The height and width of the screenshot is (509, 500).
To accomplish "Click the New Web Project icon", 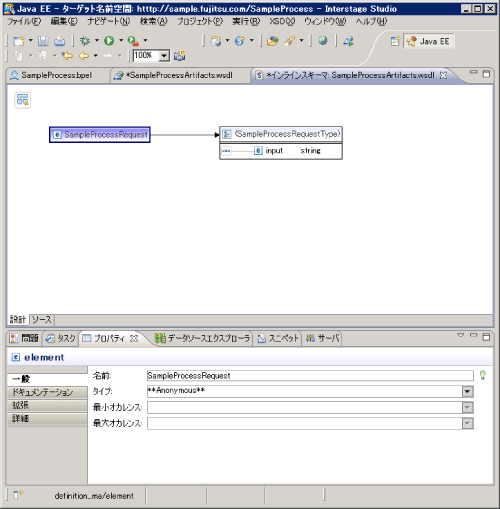I will click(216, 41).
